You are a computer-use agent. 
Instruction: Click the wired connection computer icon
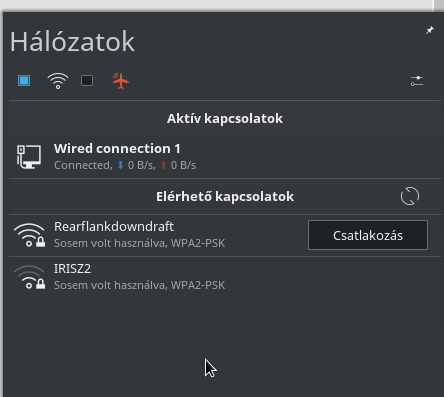pos(29,157)
